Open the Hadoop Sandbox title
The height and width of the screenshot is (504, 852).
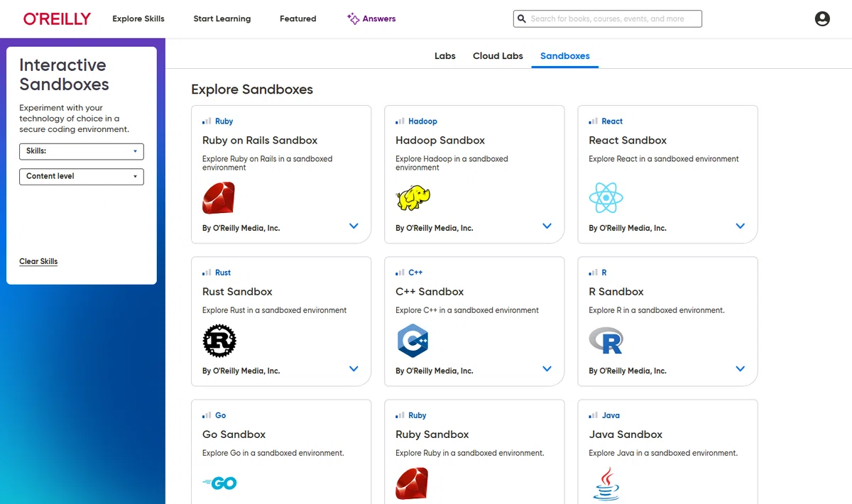[x=440, y=141]
